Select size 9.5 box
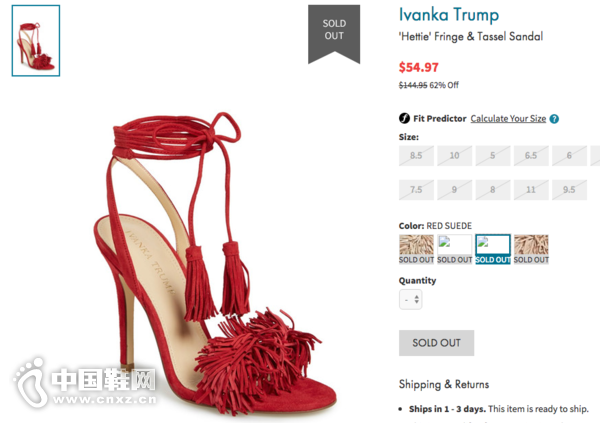 click(x=569, y=189)
